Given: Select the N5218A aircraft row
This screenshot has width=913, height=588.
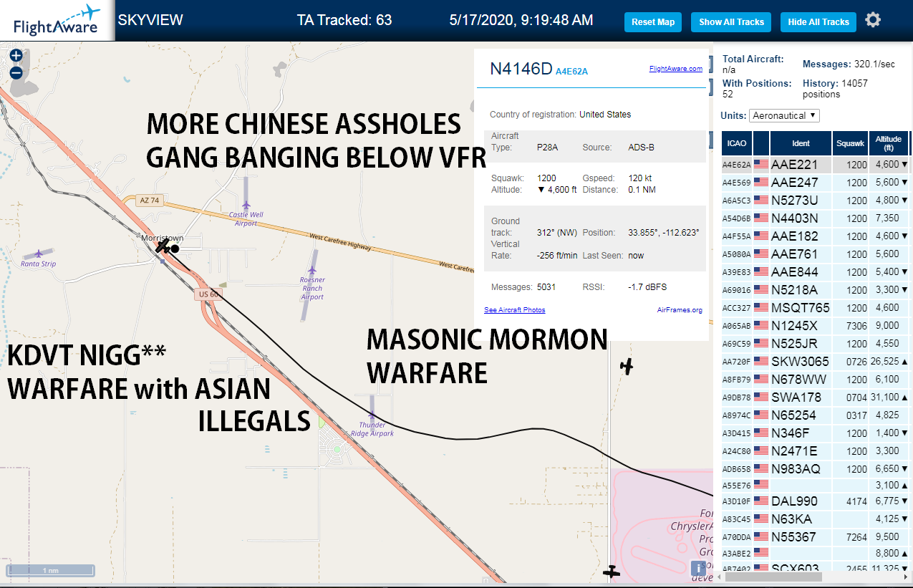Looking at the screenshot, I should [x=816, y=290].
